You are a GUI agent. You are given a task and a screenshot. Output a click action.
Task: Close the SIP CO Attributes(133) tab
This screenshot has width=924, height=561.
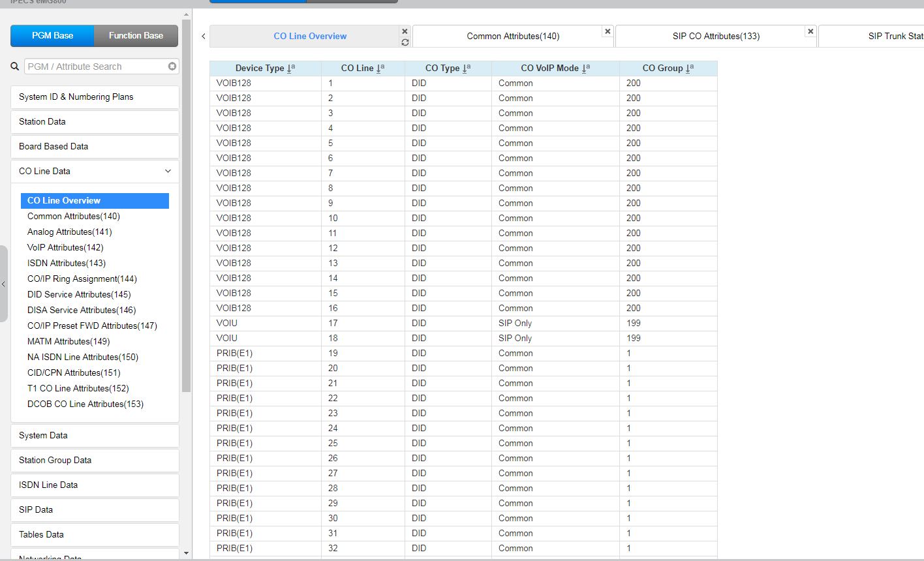pos(810,31)
